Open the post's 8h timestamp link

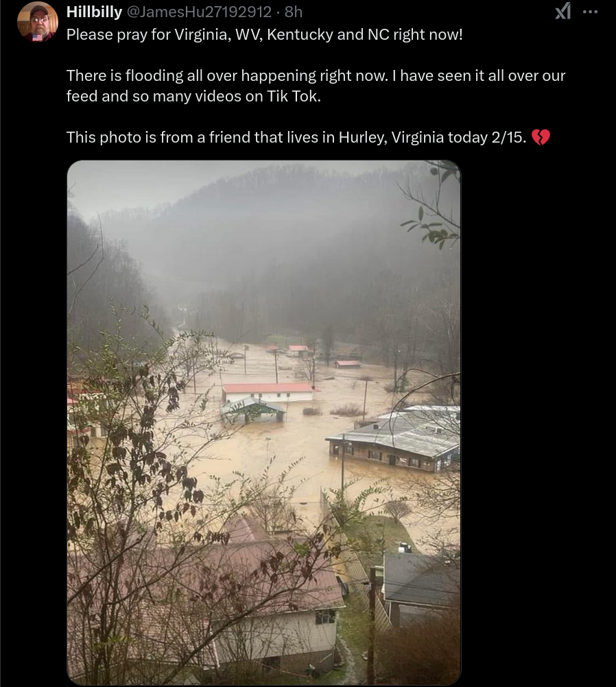click(x=294, y=12)
